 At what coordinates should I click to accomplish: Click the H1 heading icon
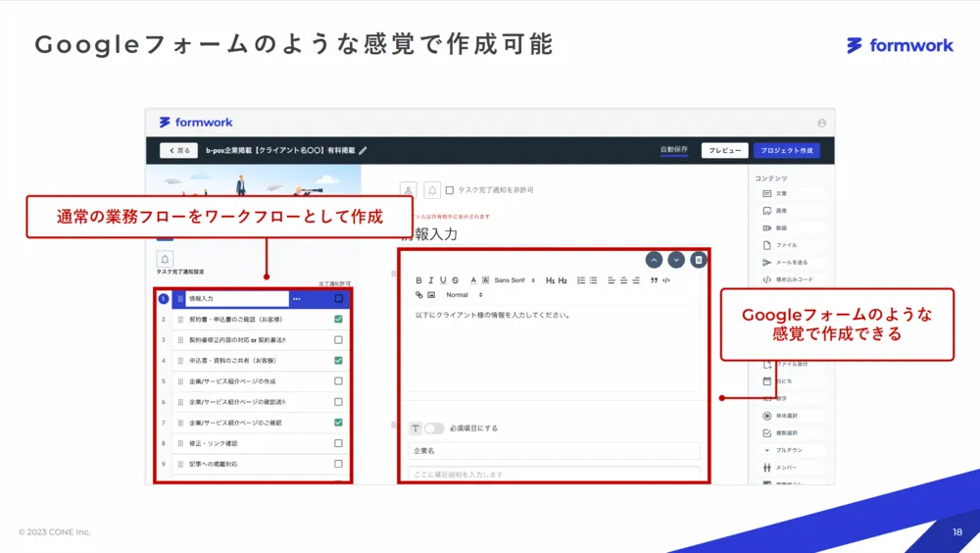550,280
